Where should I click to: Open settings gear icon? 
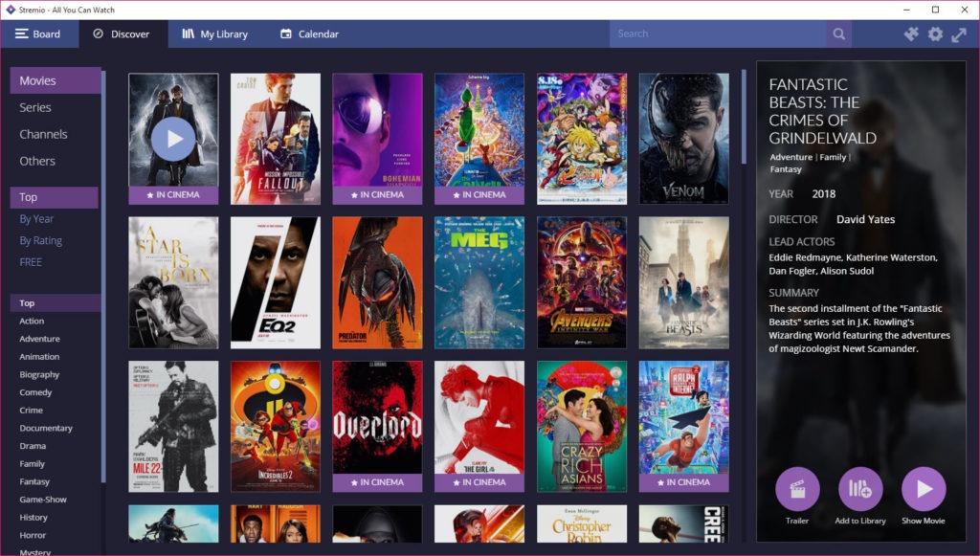point(935,34)
